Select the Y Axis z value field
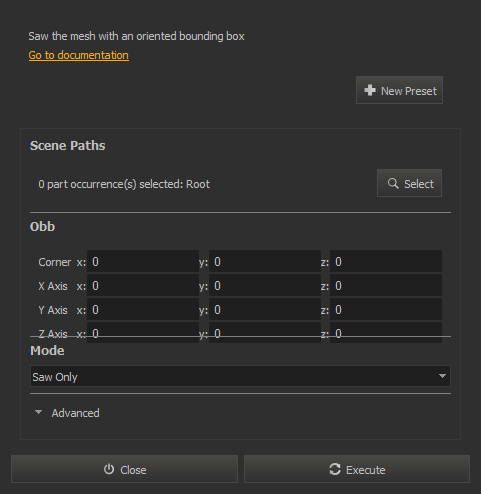The image size is (481, 494). [x=386, y=310]
